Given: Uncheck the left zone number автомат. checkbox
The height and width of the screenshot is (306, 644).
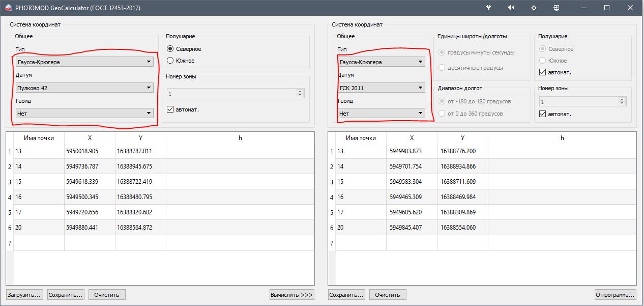Looking at the screenshot, I should click(x=171, y=109).
